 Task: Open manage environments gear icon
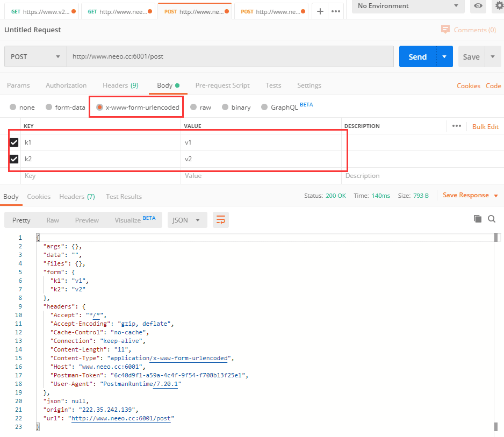[499, 6]
